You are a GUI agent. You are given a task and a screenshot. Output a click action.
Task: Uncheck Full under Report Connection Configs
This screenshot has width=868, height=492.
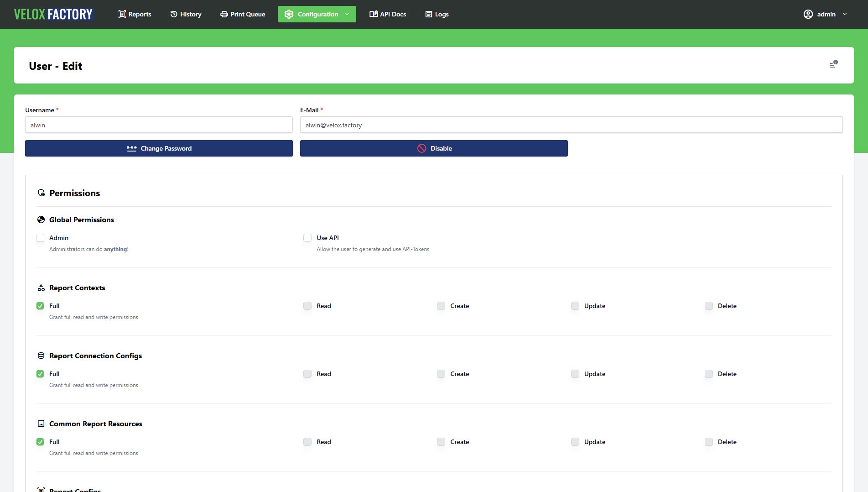click(x=40, y=374)
